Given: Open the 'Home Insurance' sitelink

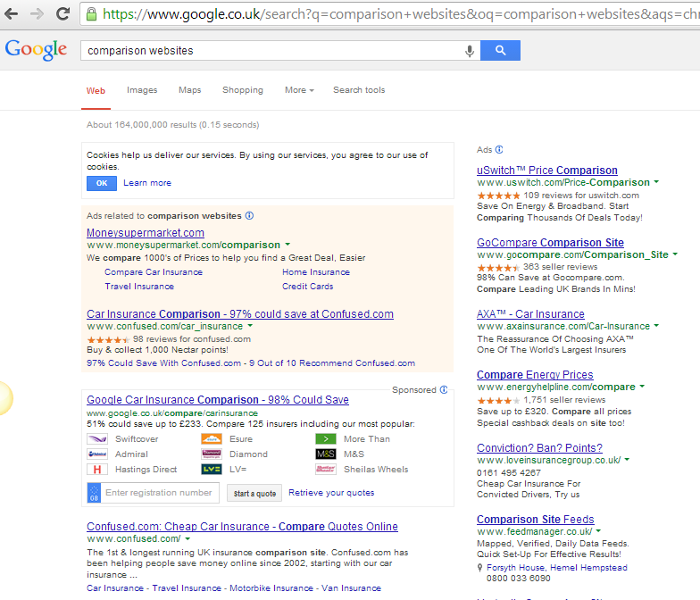Looking at the screenshot, I should coord(316,272).
